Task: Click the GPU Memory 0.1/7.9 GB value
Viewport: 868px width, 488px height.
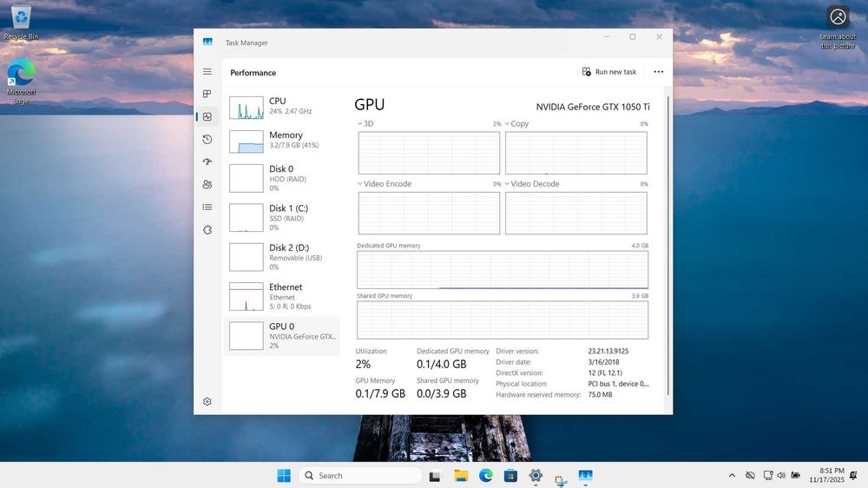Action: pos(380,394)
